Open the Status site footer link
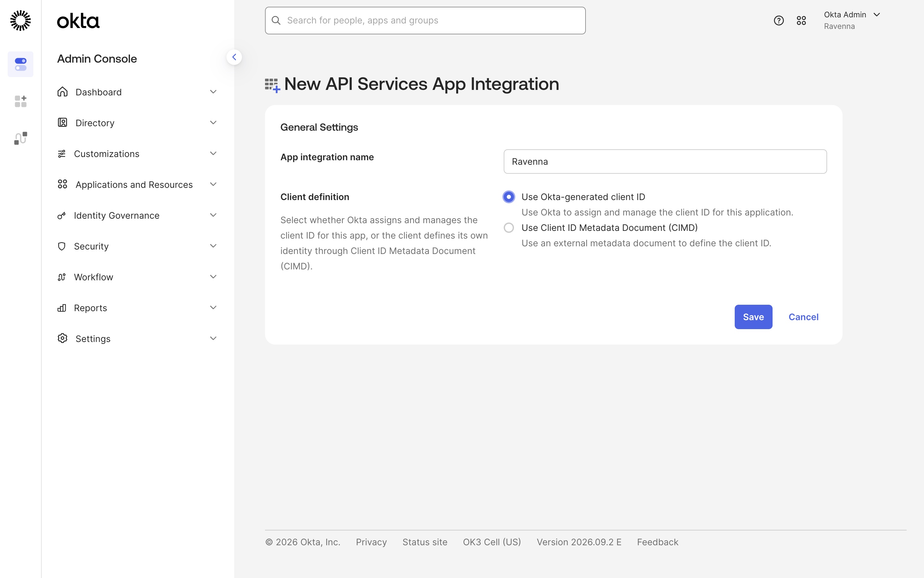This screenshot has height=578, width=924. click(x=424, y=542)
